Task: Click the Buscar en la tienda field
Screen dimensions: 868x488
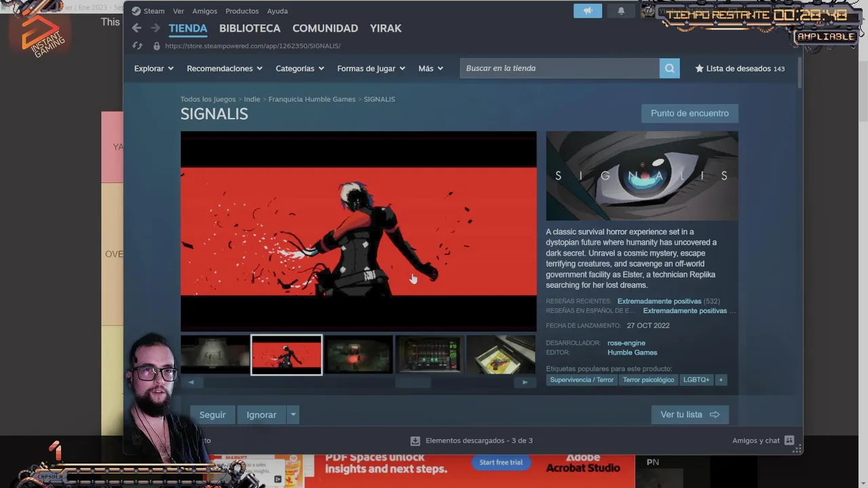Action: pyautogui.click(x=559, y=68)
